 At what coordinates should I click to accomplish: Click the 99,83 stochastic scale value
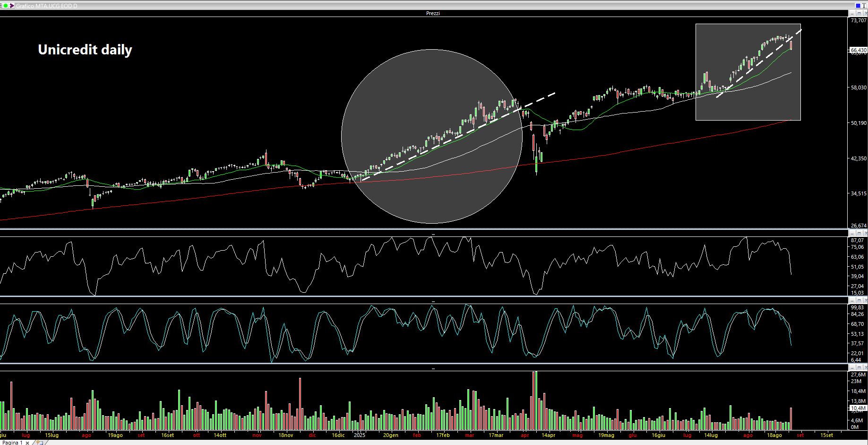858,307
